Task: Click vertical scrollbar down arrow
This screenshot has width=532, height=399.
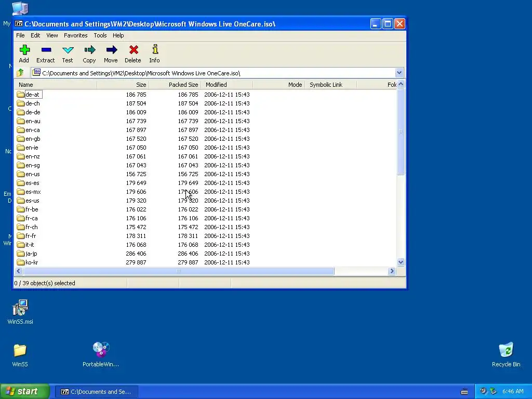Action: tap(401, 262)
